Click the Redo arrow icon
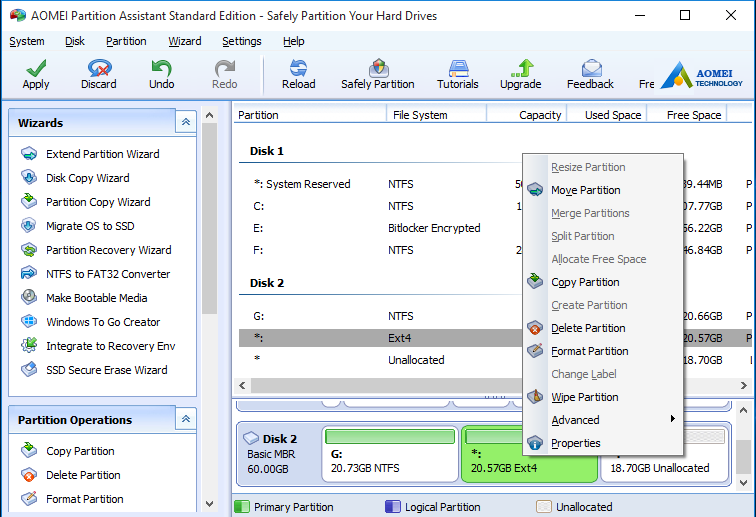This screenshot has height=517, width=756. (225, 68)
